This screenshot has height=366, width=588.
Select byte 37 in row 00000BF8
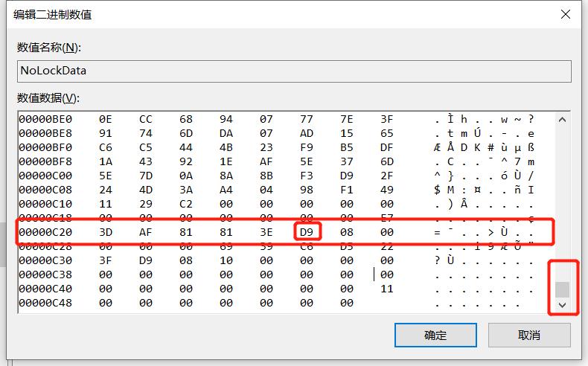(x=347, y=161)
